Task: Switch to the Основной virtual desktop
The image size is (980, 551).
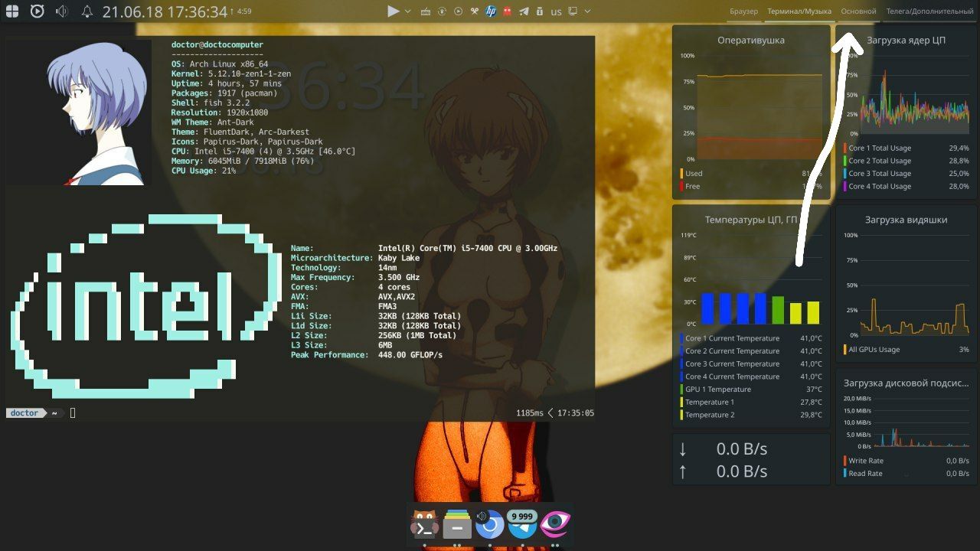Action: (858, 11)
